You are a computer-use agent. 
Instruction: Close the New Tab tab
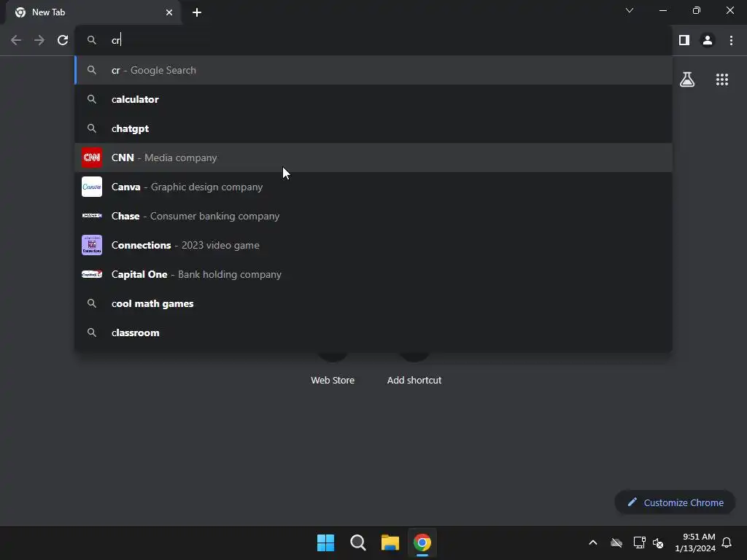click(169, 12)
